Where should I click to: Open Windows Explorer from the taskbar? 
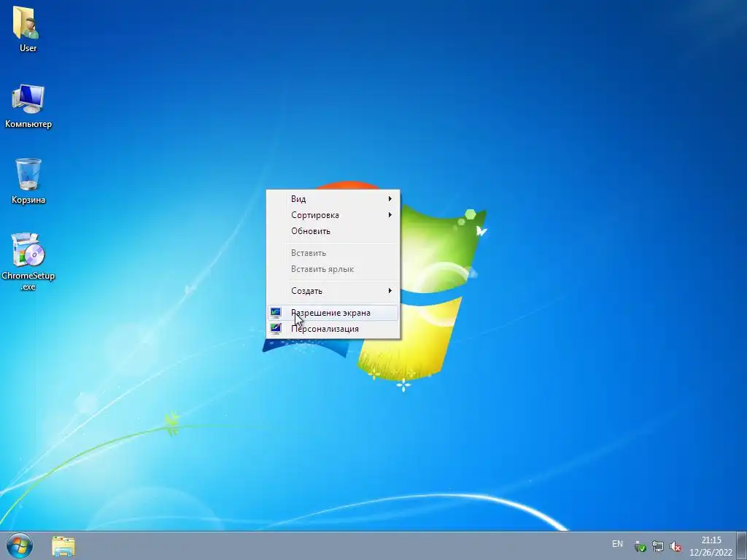[x=63, y=546]
